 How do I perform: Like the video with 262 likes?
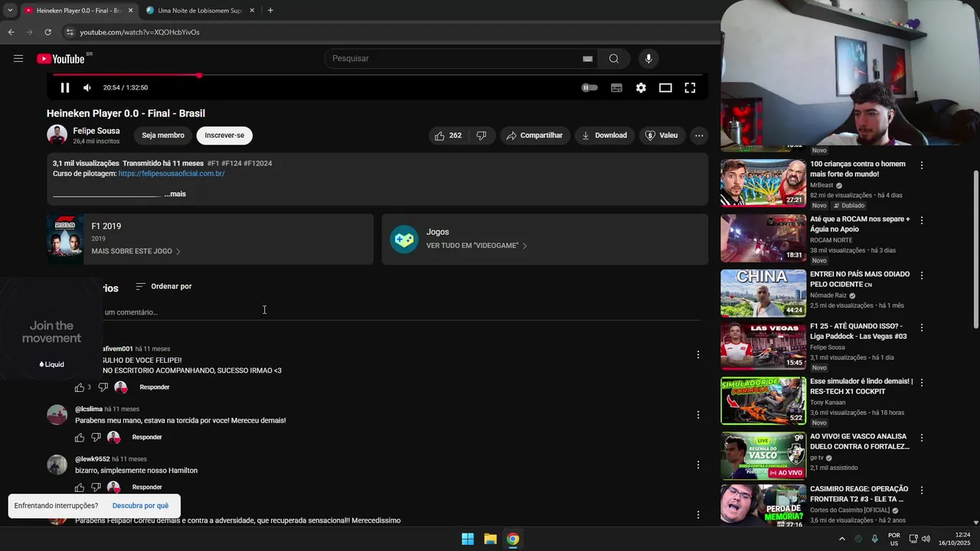(448, 135)
